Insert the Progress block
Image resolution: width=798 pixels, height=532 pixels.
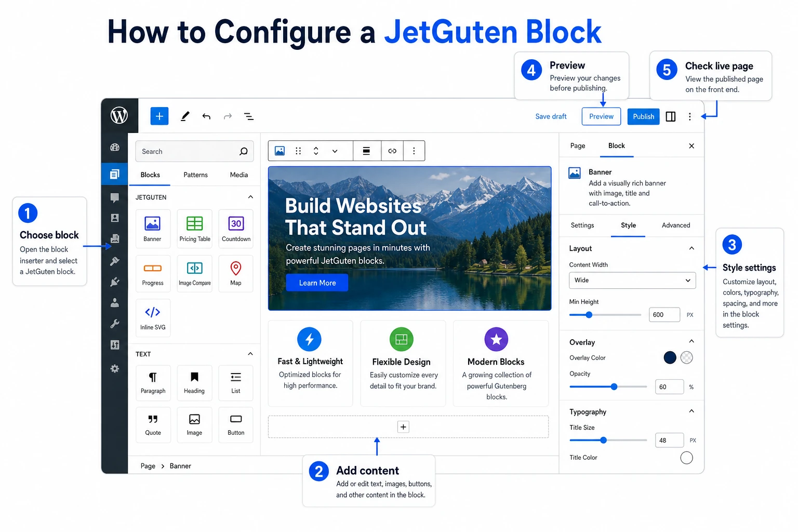tap(153, 274)
